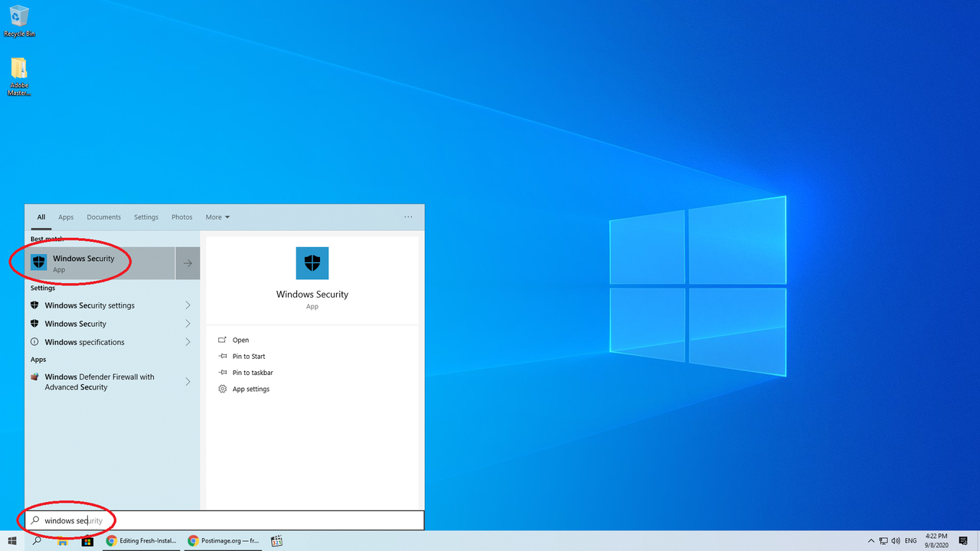This screenshot has width=980, height=551.
Task: Click the open-window icon beside Open
Action: [x=223, y=340]
